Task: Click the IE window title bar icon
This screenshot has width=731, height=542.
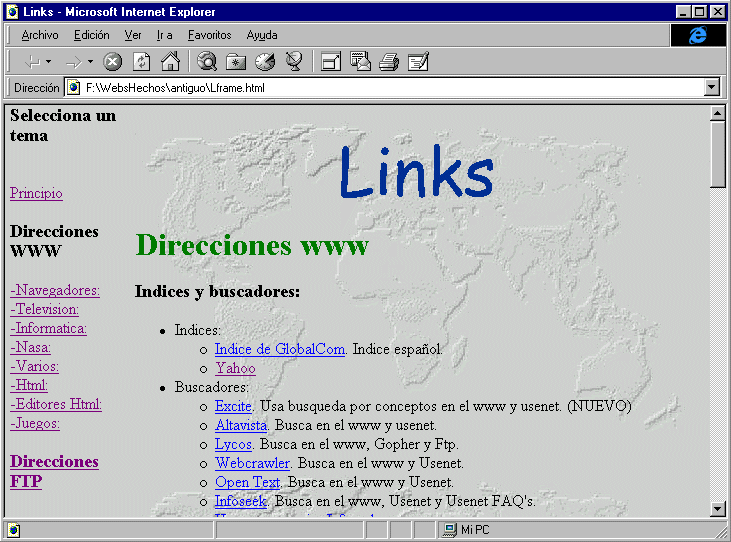Action: [13, 12]
